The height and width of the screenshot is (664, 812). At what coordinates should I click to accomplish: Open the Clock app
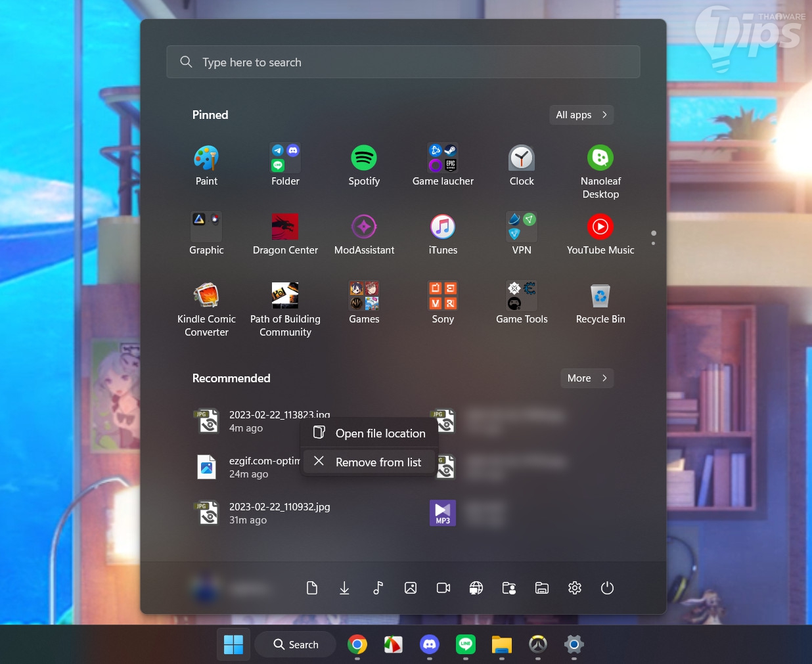coord(522,166)
